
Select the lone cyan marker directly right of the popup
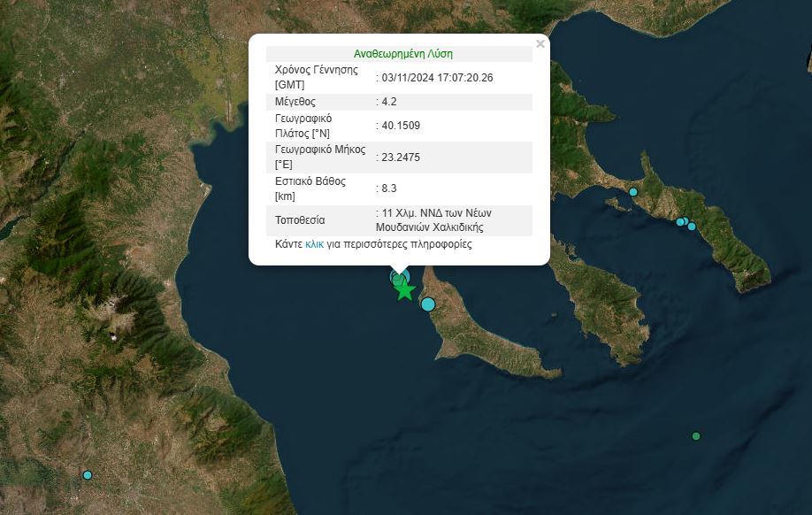tap(633, 192)
